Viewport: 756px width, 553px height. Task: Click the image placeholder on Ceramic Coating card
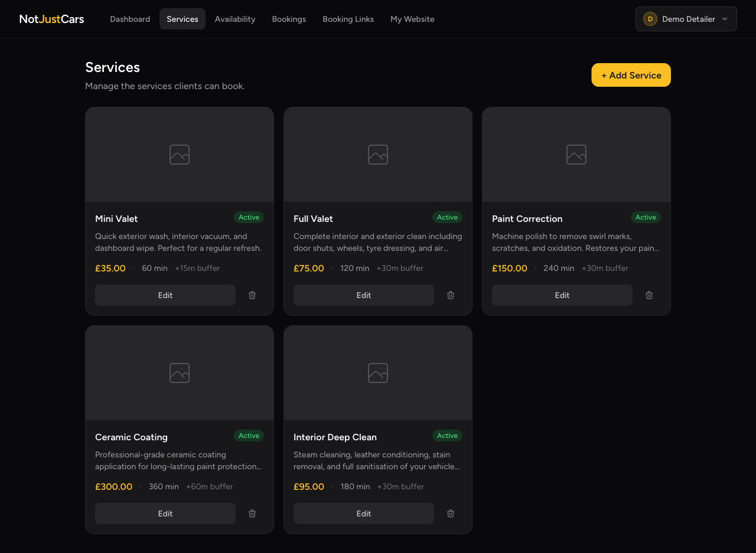point(179,372)
